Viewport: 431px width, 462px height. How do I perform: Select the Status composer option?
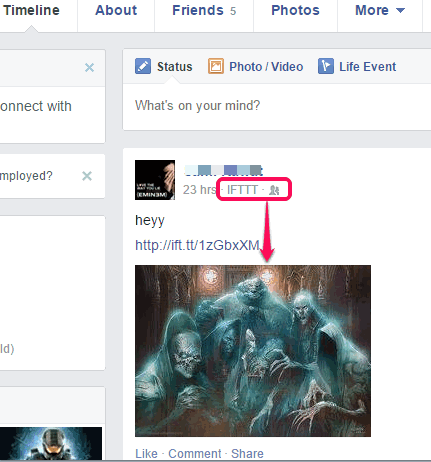(x=175, y=67)
